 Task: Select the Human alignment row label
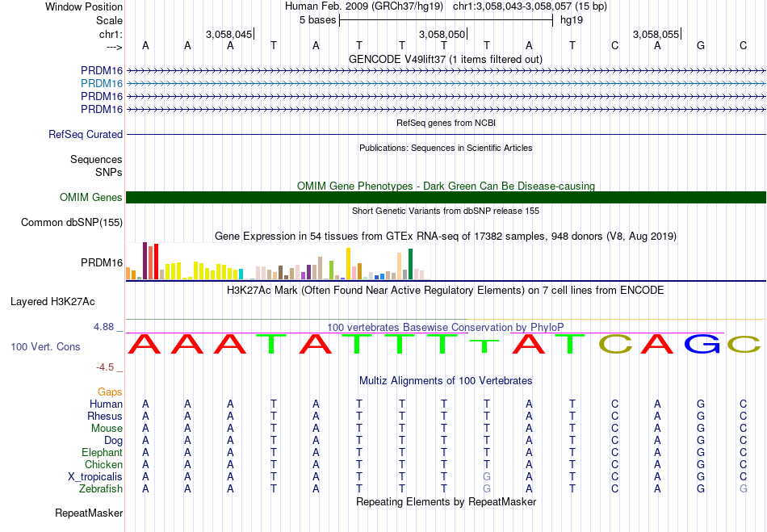[x=106, y=404]
